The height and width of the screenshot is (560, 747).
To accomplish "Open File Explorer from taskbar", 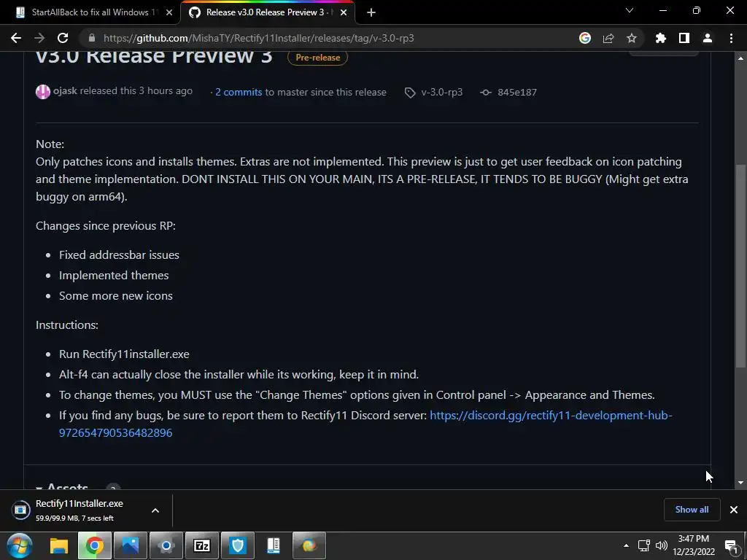I will click(x=59, y=545).
